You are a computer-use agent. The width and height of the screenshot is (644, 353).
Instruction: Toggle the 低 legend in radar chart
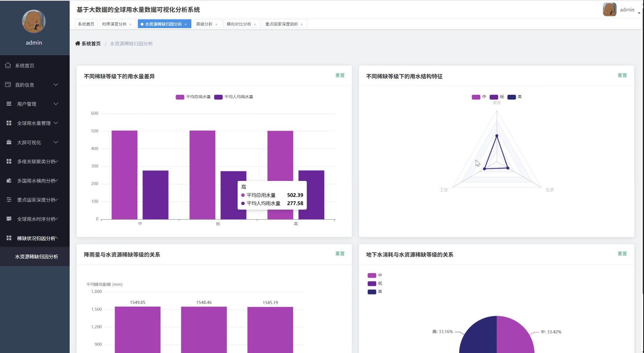click(497, 97)
